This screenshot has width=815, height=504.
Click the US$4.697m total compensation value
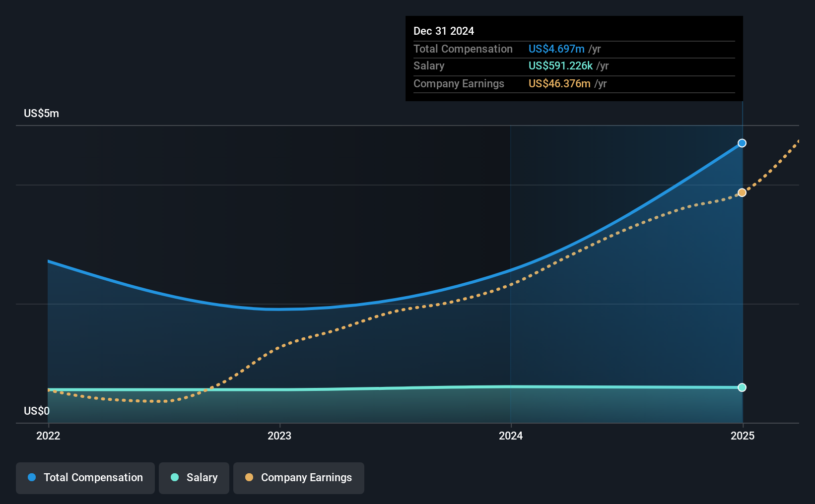[x=556, y=49]
